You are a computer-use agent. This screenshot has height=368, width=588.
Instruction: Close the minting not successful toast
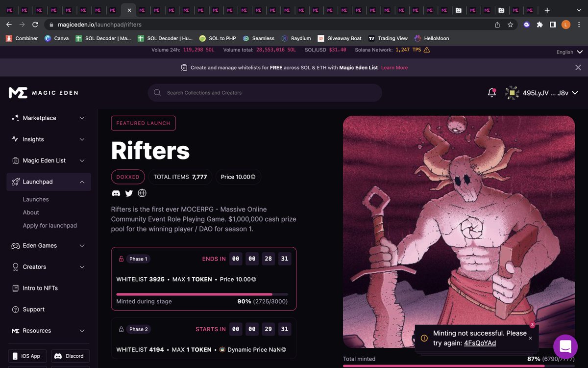click(530, 338)
